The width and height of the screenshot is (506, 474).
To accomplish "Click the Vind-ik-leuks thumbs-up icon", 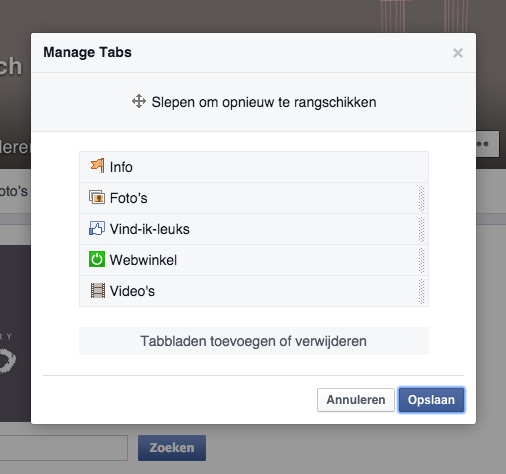I will click(97, 228).
